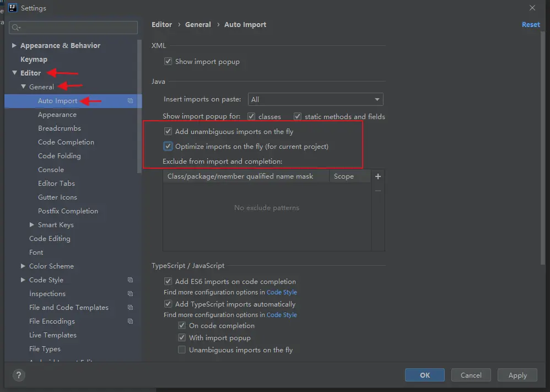Toggle XML Show import popup checkbox
Screen dimensions: 550x392
[168, 61]
